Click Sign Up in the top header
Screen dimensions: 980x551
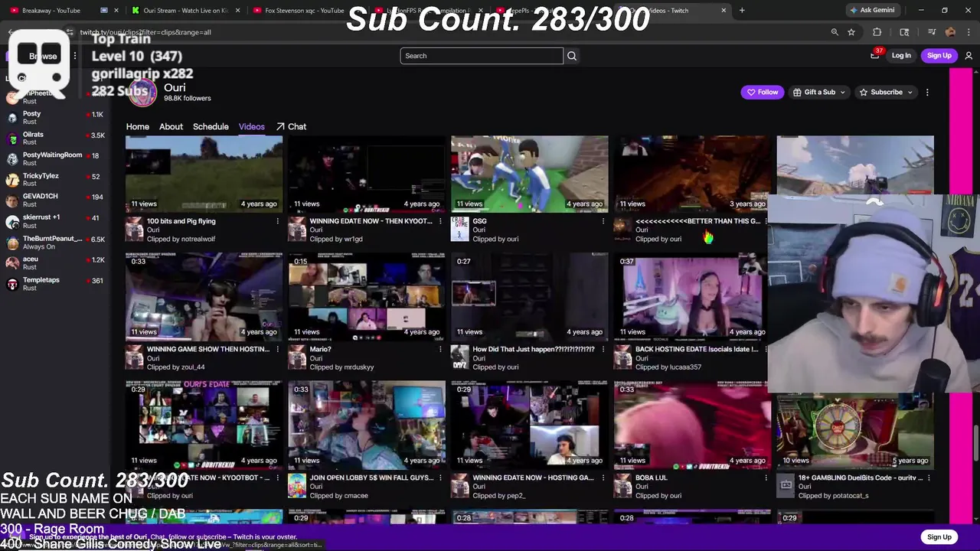pyautogui.click(x=939, y=56)
